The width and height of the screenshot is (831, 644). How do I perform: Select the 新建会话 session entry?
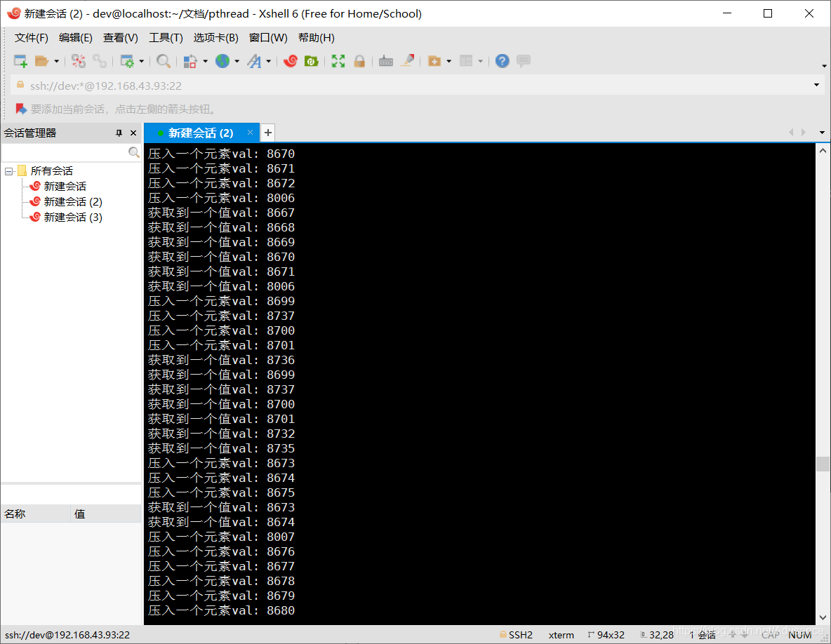(x=65, y=187)
